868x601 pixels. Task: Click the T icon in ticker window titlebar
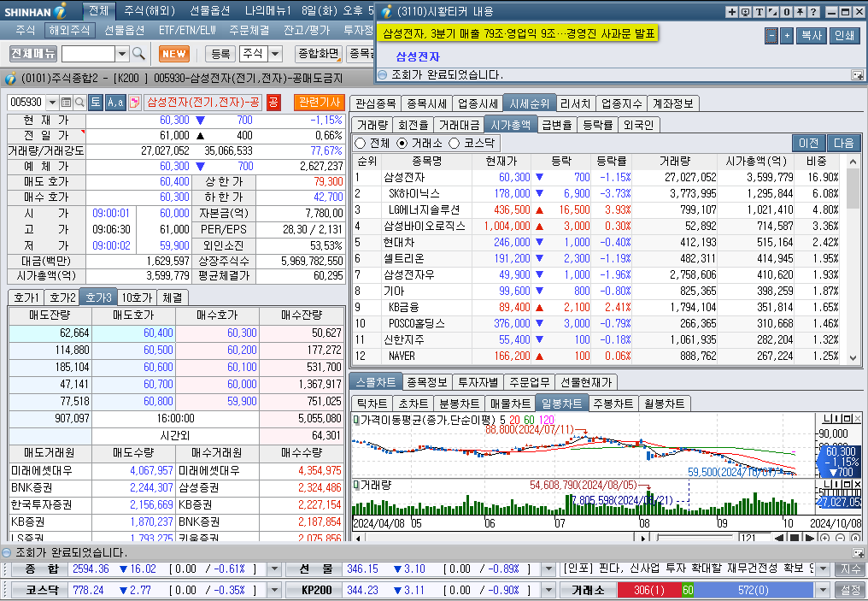point(759,12)
